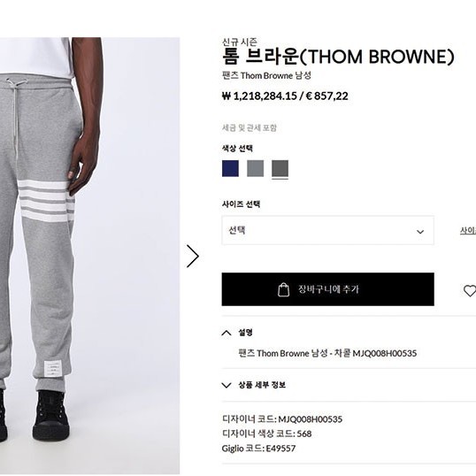Screen dimensions: 476x476
Task: Add item to wishlist heart icon
Action: (x=470, y=291)
